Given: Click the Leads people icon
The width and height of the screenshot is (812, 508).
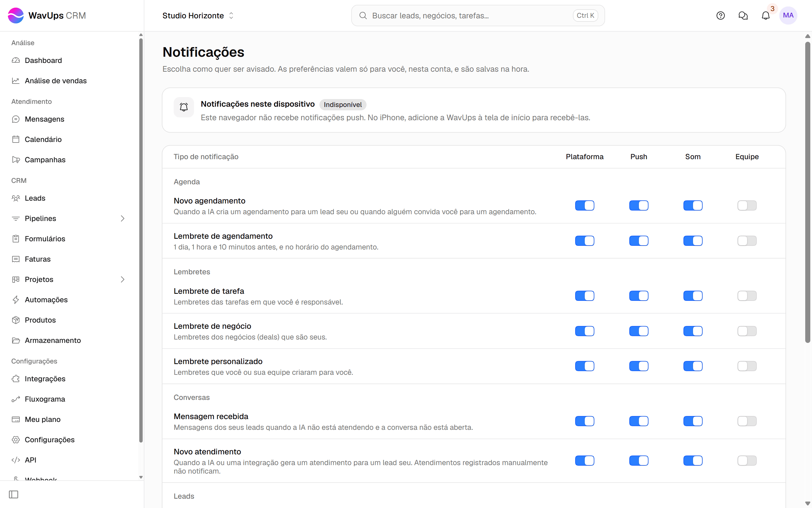Looking at the screenshot, I should click(16, 198).
